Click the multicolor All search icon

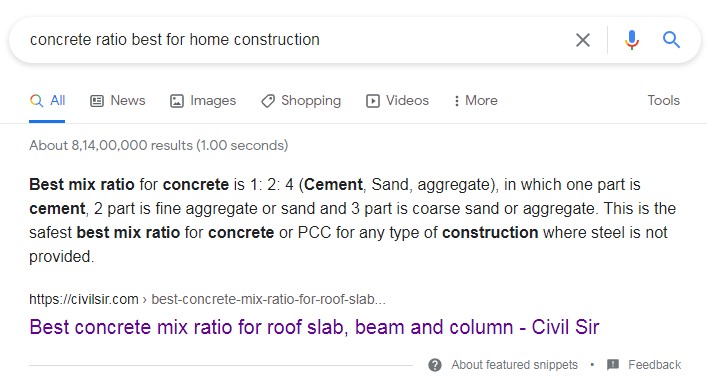(x=37, y=101)
